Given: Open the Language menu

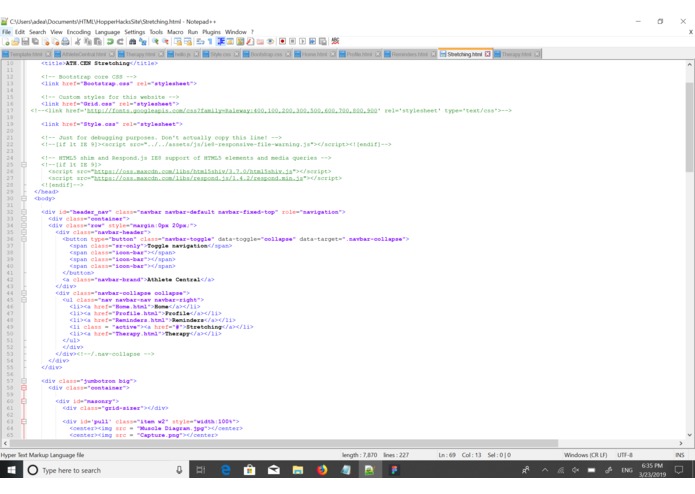Looking at the screenshot, I should pyautogui.click(x=107, y=32).
